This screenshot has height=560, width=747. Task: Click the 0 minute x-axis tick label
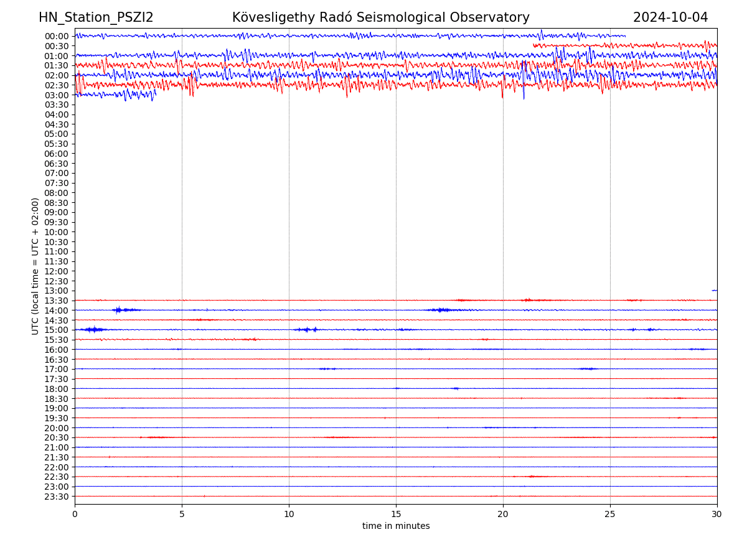click(x=75, y=515)
